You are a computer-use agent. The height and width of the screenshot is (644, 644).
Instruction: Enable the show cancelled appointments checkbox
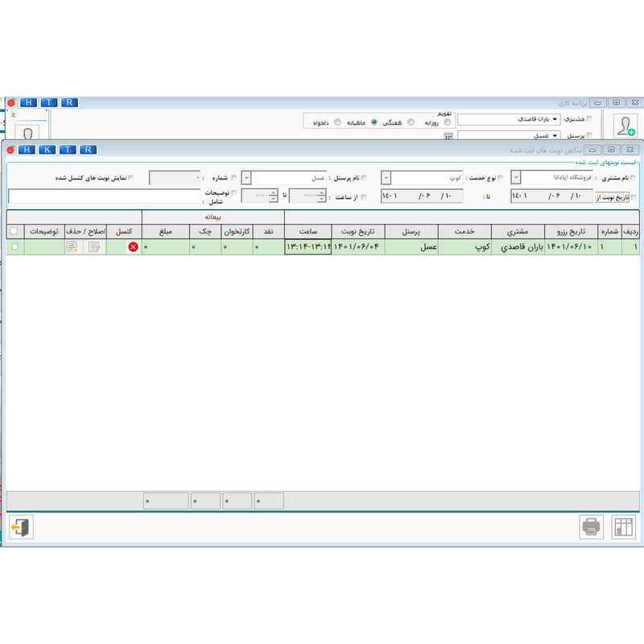point(130,178)
